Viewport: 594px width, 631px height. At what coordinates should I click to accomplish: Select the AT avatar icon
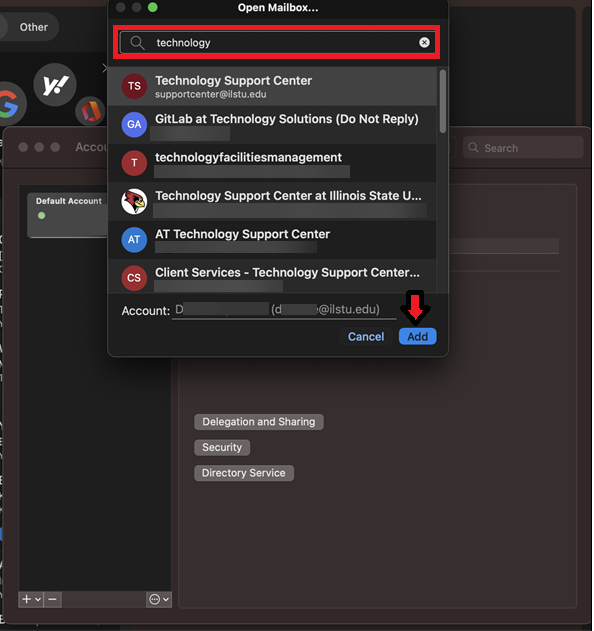[134, 240]
